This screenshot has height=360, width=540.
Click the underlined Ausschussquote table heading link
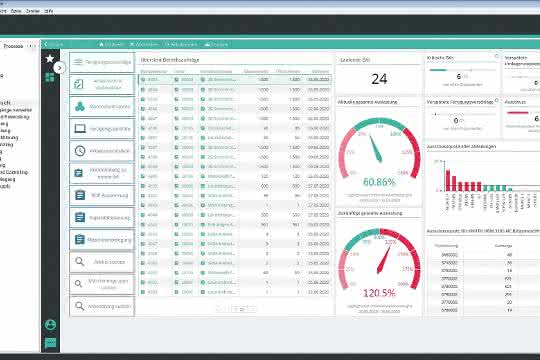pos(483,231)
